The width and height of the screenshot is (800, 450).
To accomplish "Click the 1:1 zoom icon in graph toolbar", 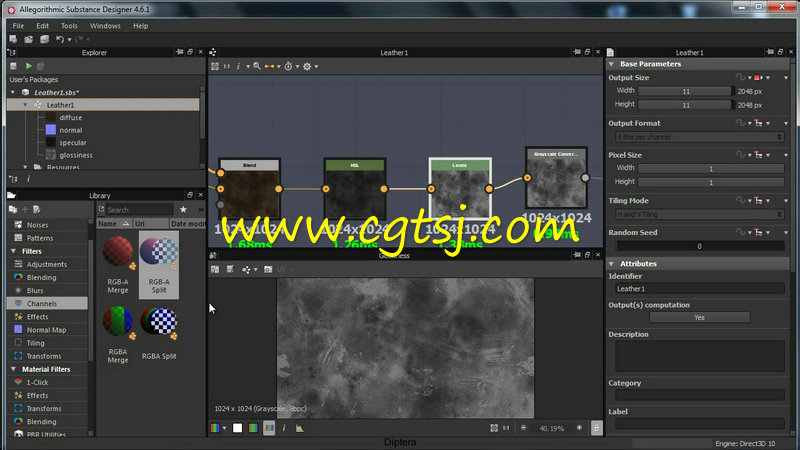I will point(227,66).
